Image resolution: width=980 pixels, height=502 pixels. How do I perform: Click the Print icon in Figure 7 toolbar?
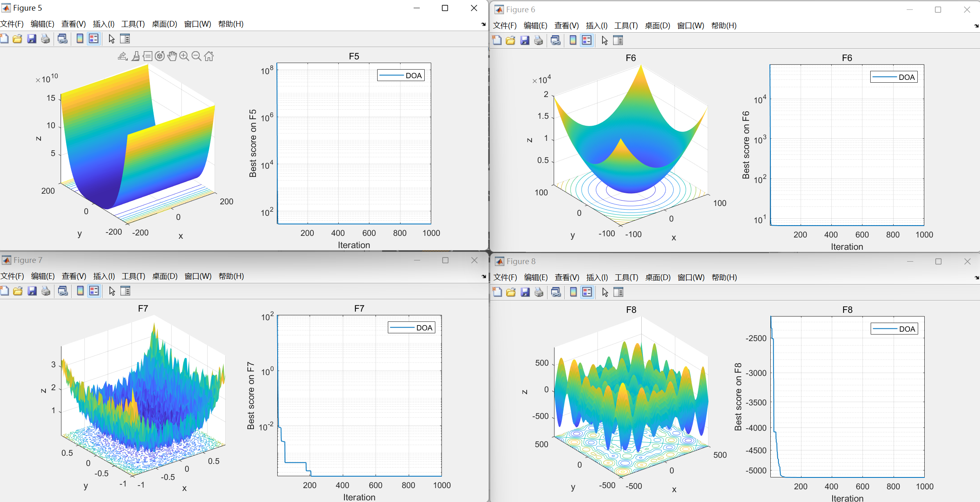(46, 291)
